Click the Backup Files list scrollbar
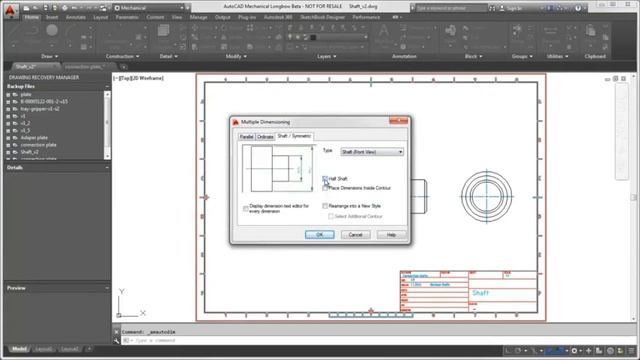 coord(107,125)
